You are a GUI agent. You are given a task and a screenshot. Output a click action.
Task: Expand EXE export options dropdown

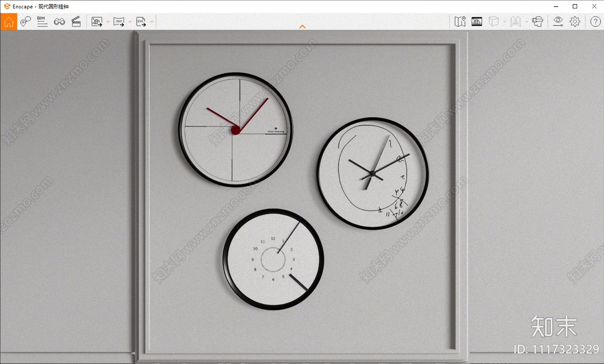(x=152, y=22)
